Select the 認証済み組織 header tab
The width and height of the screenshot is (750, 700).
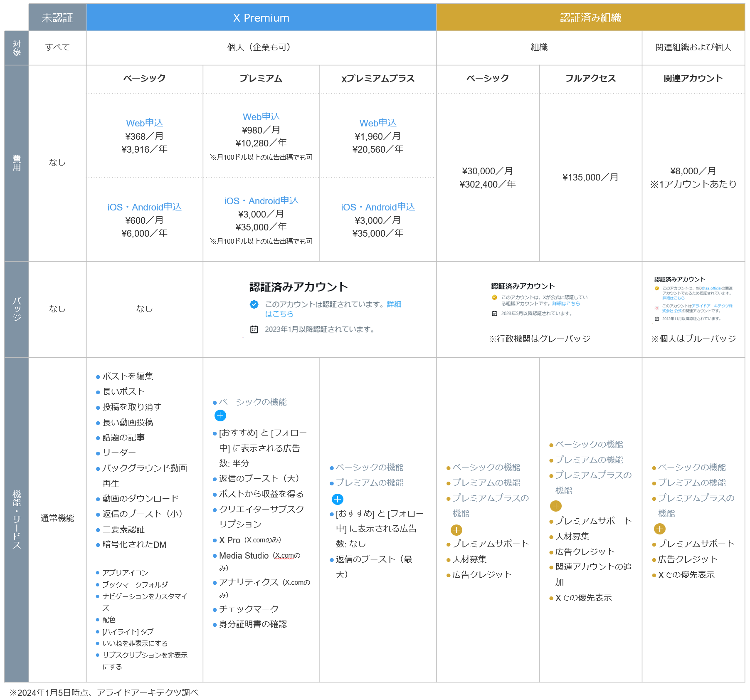pyautogui.click(x=590, y=18)
